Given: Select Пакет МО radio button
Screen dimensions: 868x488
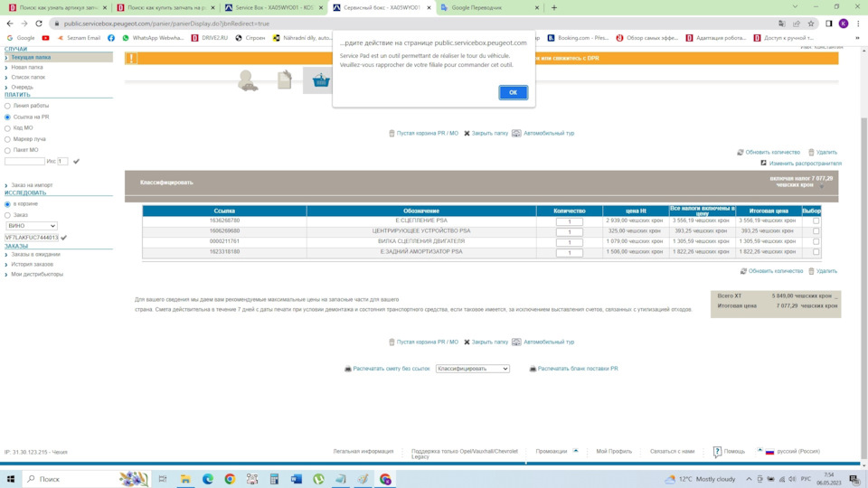Looking at the screenshot, I should tap(7, 150).
